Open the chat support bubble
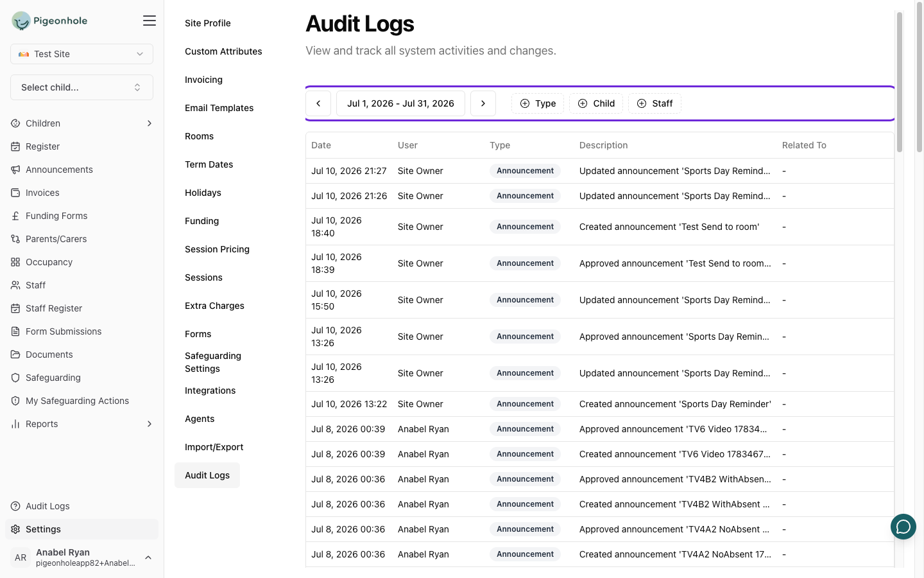 [x=903, y=527]
